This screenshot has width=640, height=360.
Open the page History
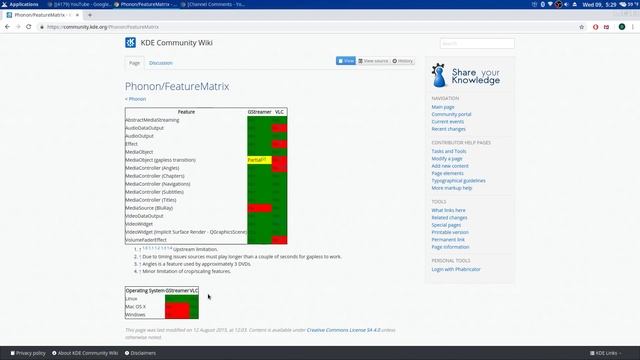coord(403,61)
